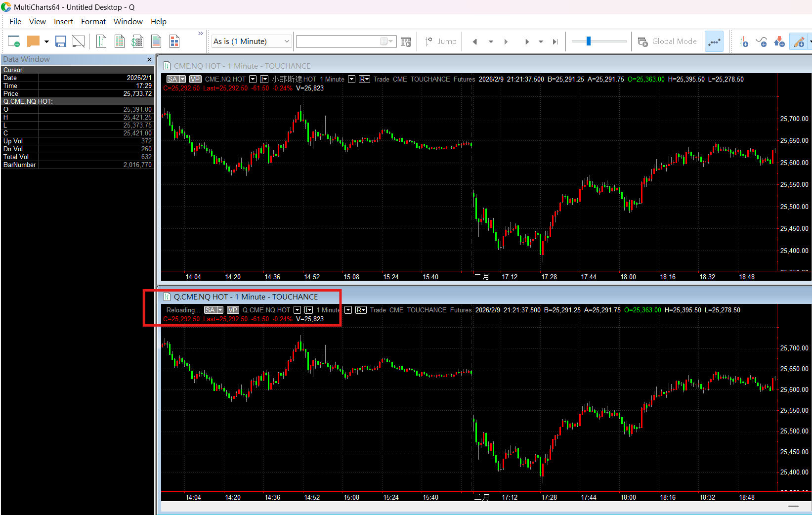Click the New Chart Window icon
This screenshot has width=812, height=515.
13,42
